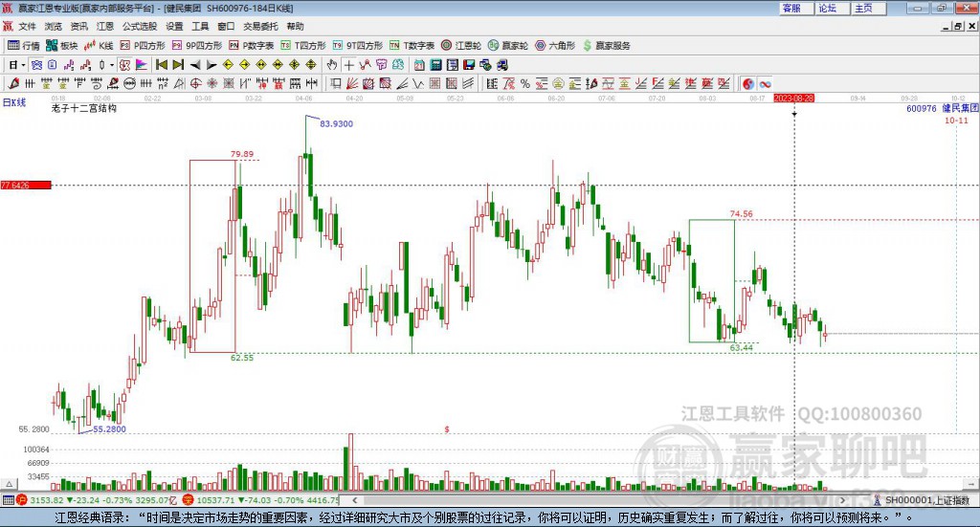Click the 健民集团 stock name label

(960, 109)
